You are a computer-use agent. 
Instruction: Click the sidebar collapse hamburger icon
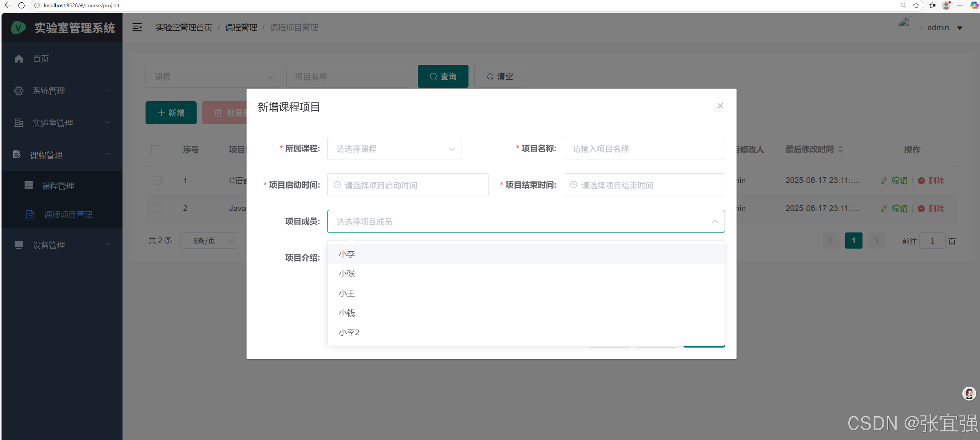137,27
